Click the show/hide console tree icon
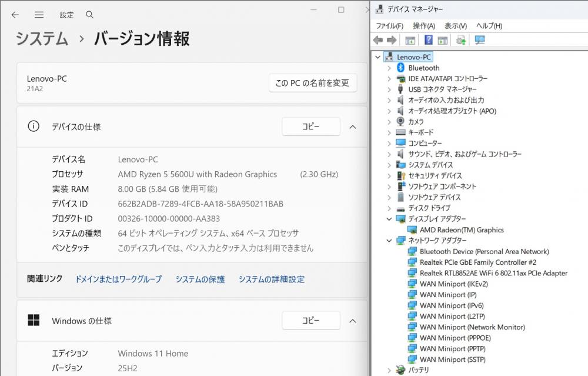The height and width of the screenshot is (376, 588). [410, 40]
